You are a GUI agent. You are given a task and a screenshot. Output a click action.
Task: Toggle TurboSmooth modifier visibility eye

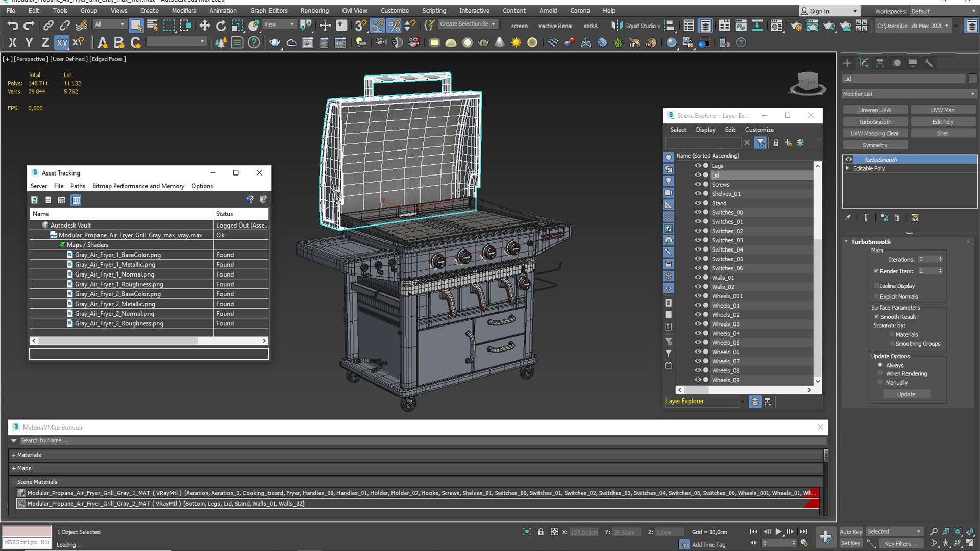pyautogui.click(x=849, y=160)
